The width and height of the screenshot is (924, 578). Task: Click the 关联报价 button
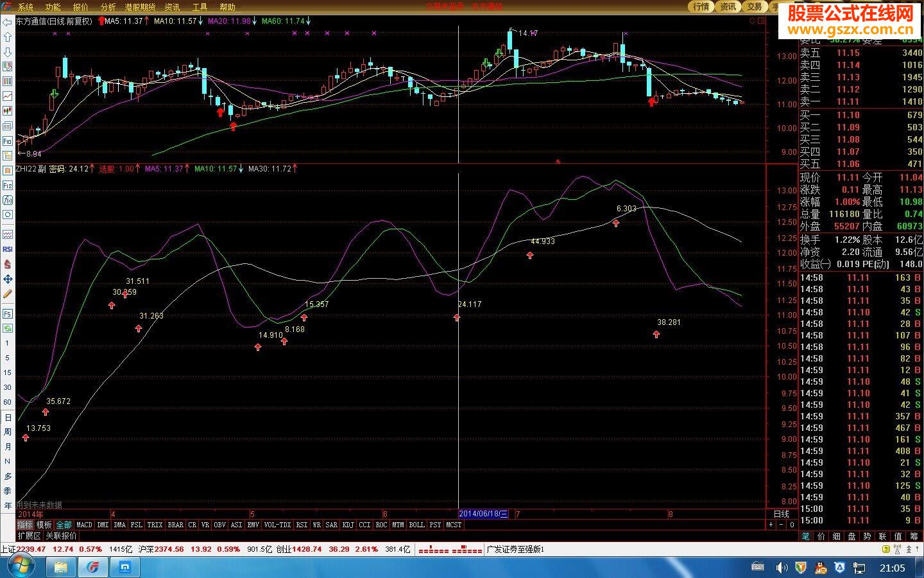click(61, 535)
